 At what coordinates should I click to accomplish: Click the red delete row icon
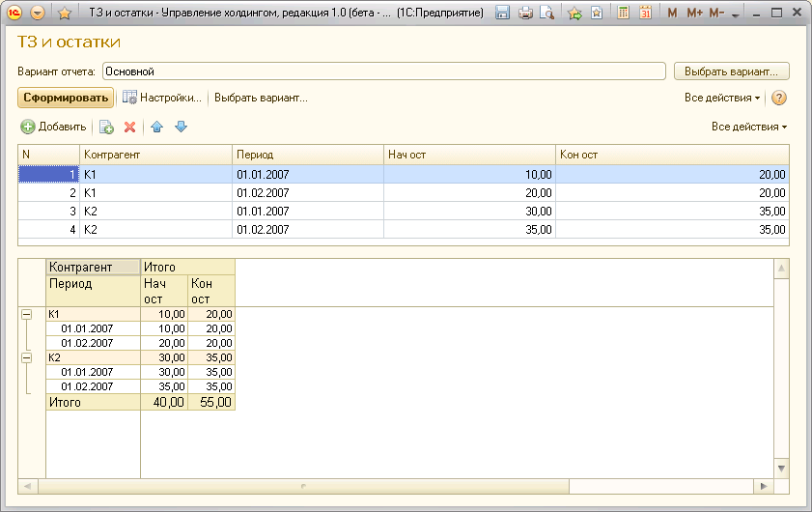click(x=129, y=127)
